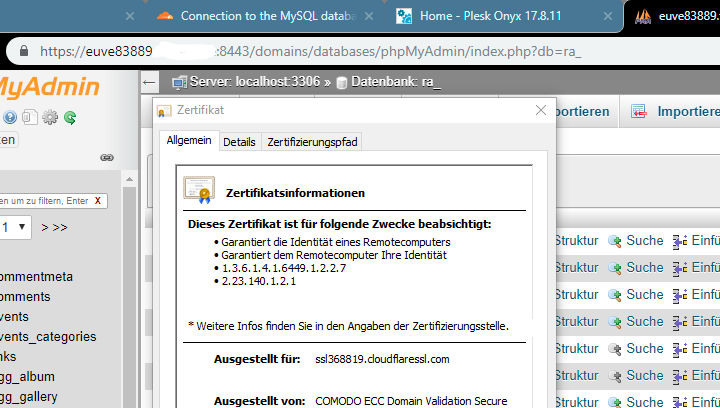Click the database icon before Datenbank

click(342, 83)
